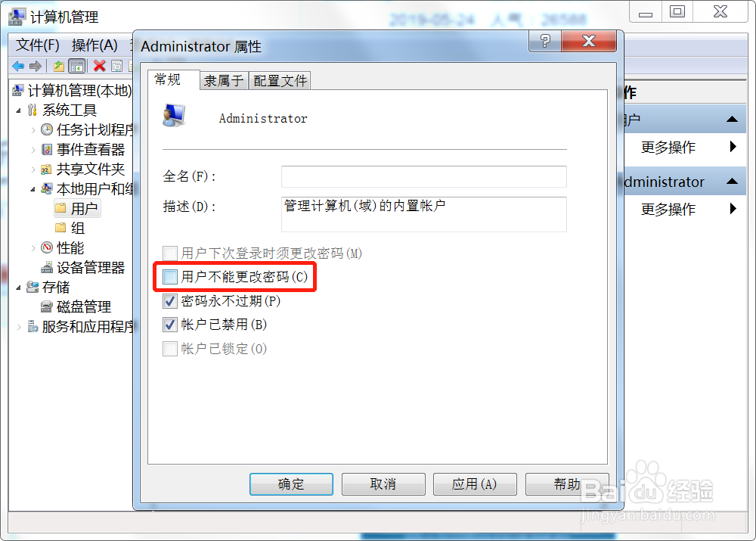This screenshot has height=541, width=756.
Task: Select the 用户 folder in tree
Action: (x=78, y=209)
